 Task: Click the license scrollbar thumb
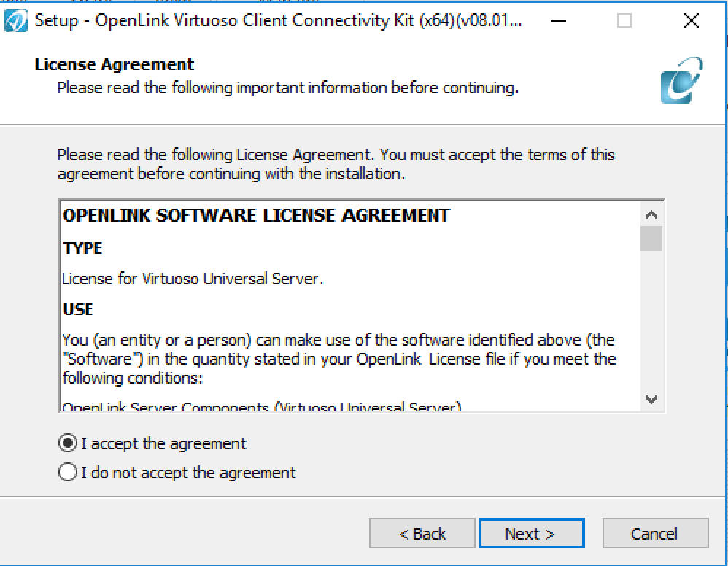(651, 239)
